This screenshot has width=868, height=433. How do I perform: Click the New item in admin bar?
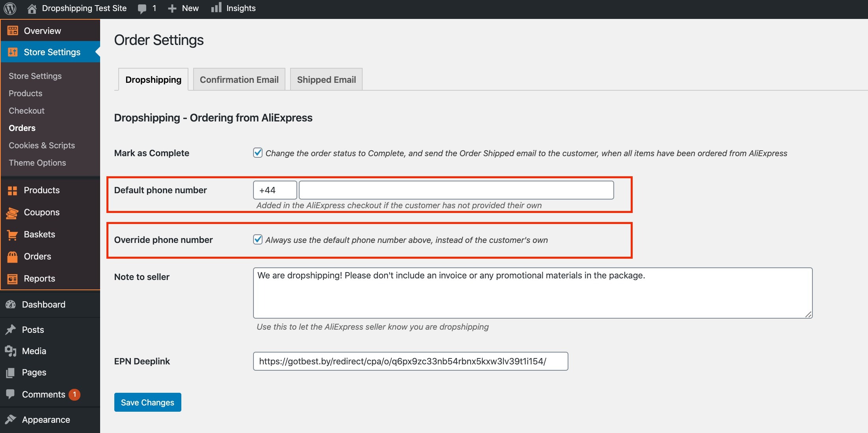[x=183, y=8]
